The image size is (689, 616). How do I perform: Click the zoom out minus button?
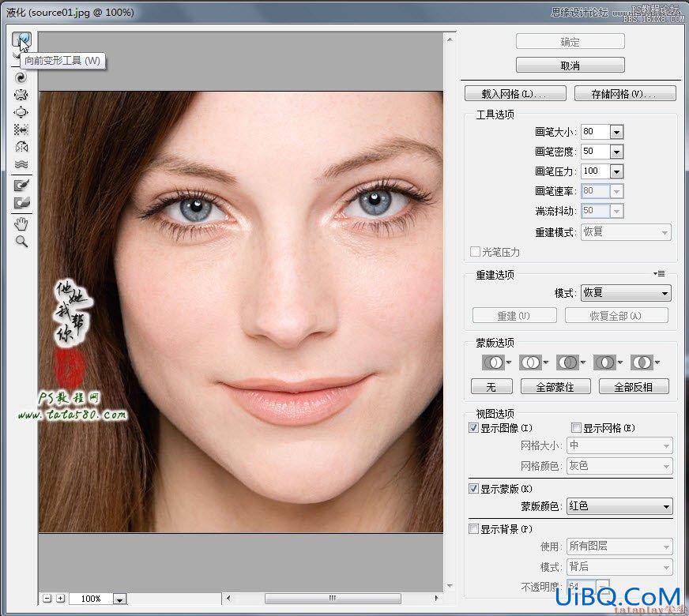[47, 598]
